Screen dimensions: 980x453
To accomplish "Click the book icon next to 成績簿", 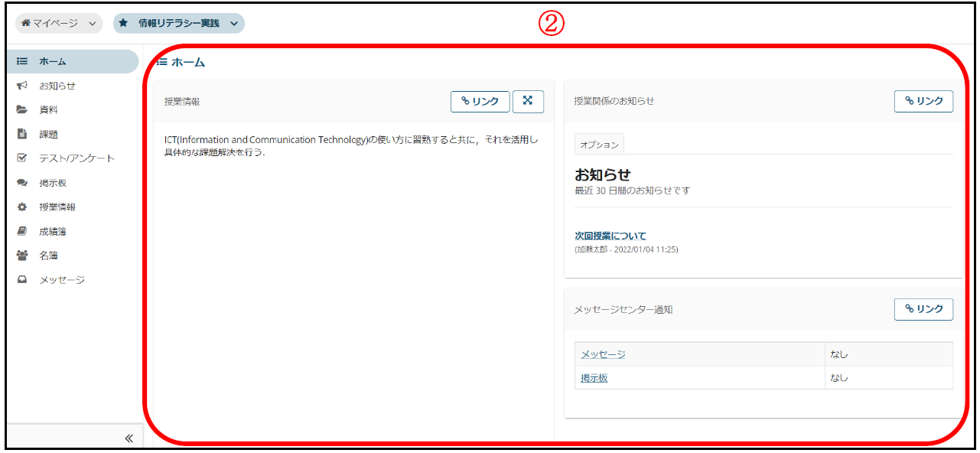I will [22, 231].
